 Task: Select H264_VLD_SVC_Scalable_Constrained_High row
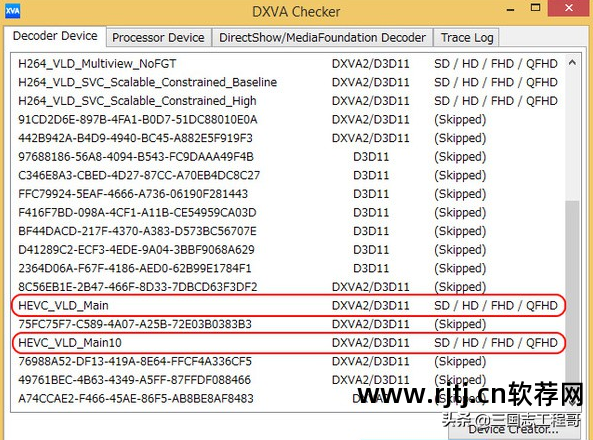288,101
